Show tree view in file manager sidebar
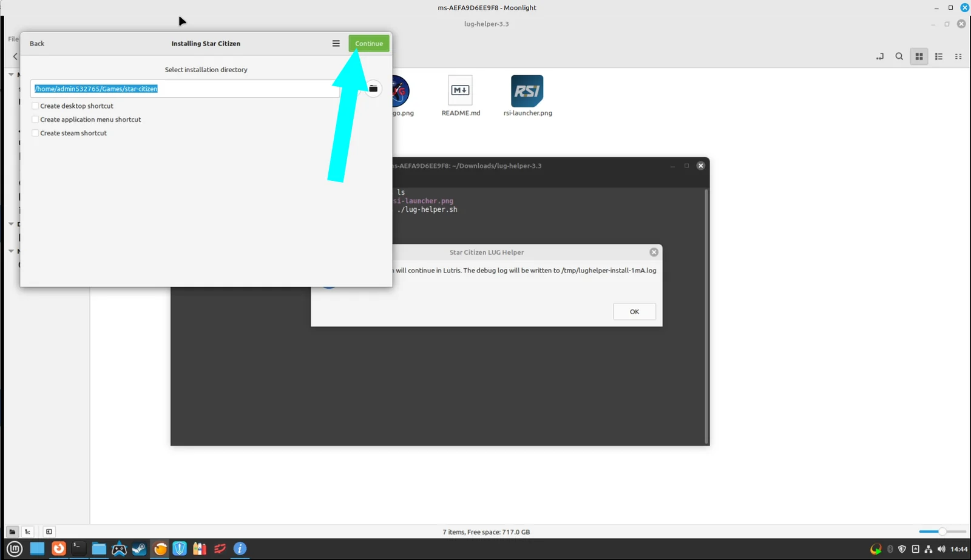The width and height of the screenshot is (971, 560). coord(27,531)
